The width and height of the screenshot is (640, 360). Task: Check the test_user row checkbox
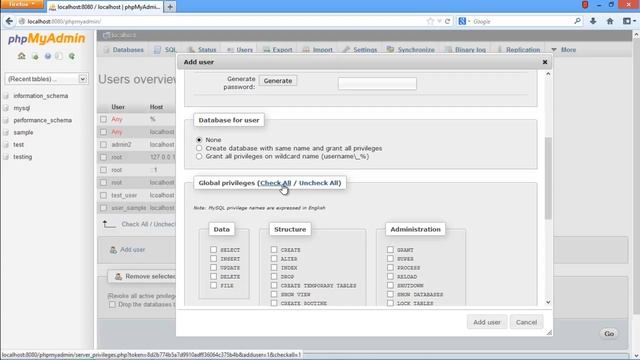[x=103, y=195]
